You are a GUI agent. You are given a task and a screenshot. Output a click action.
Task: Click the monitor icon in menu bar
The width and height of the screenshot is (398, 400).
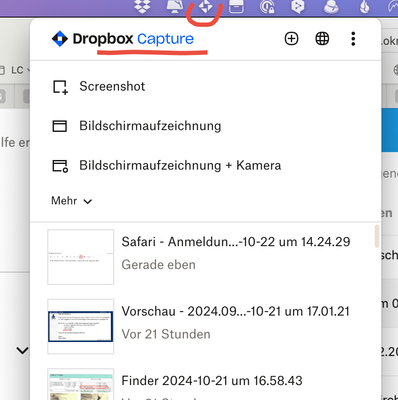pos(175,7)
